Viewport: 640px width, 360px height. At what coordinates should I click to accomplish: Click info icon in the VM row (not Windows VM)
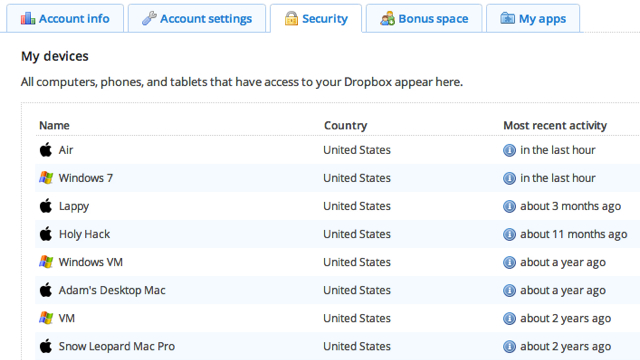(509, 318)
